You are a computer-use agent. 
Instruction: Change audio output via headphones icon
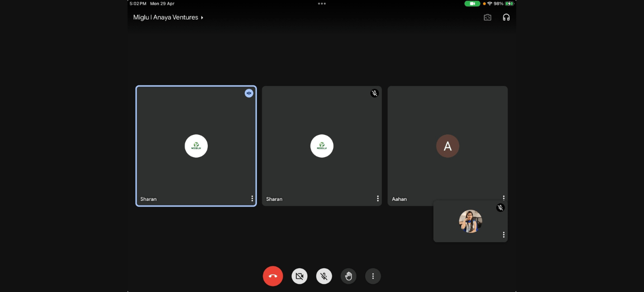tap(506, 17)
